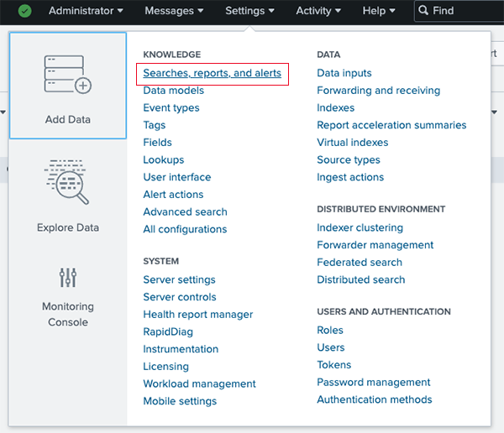
Task: Select Lookups under Knowledge
Action: (x=164, y=160)
